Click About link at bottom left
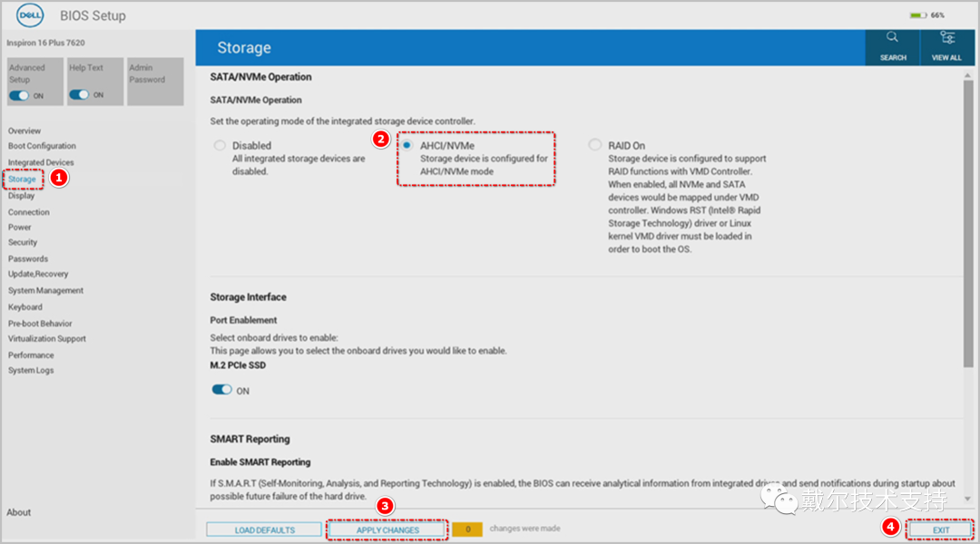Screen dimensions: 980x544 [19, 512]
